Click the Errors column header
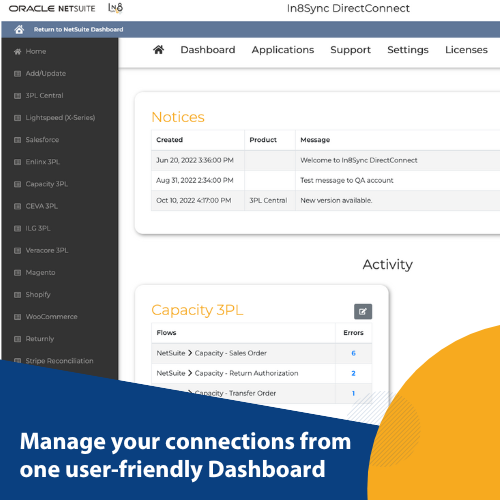 click(x=353, y=333)
